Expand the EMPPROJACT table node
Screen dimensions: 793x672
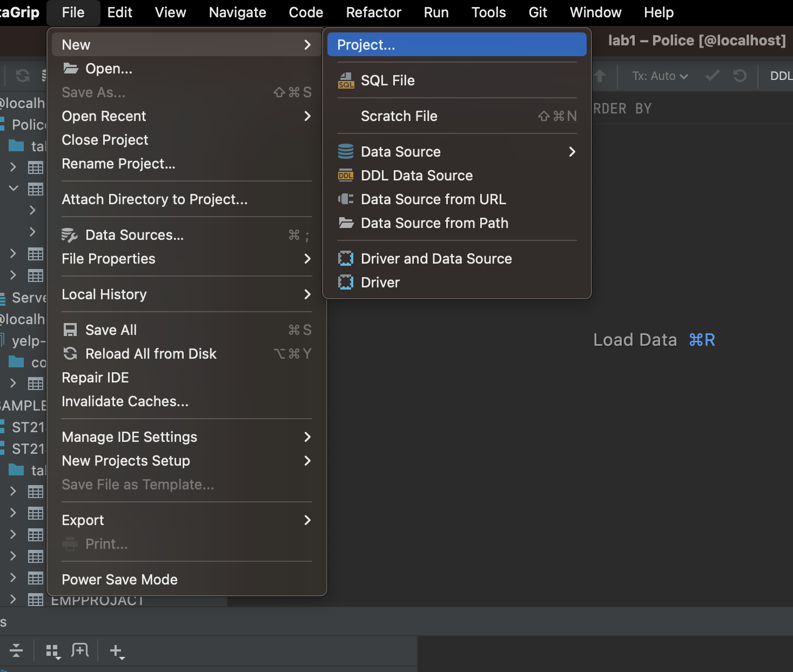pos(13,599)
